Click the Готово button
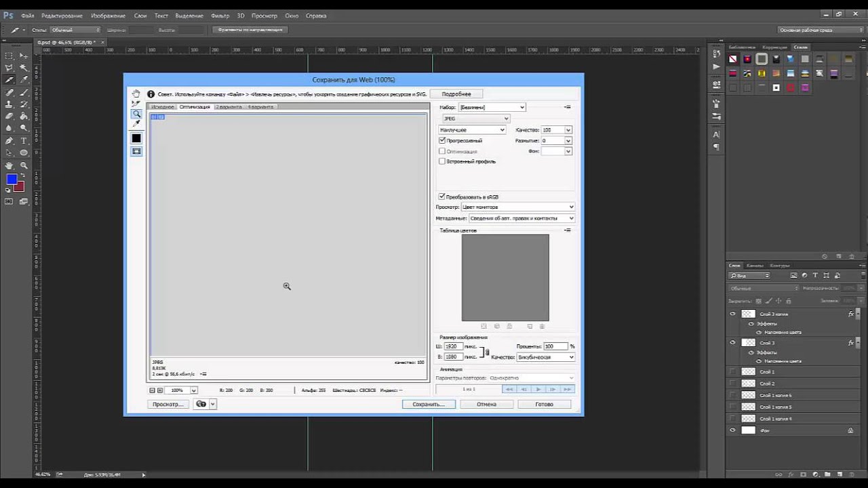The width and height of the screenshot is (868, 488). click(x=544, y=404)
